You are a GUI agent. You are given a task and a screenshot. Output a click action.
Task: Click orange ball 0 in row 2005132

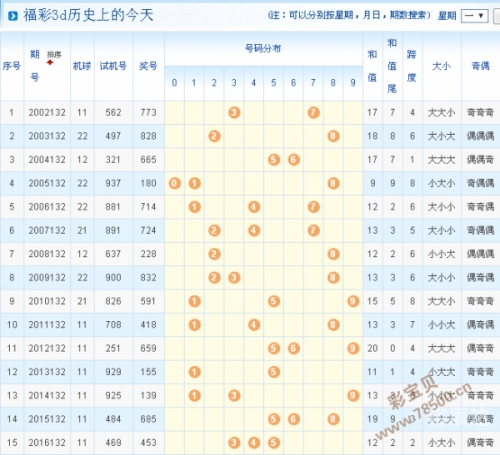[x=175, y=183]
